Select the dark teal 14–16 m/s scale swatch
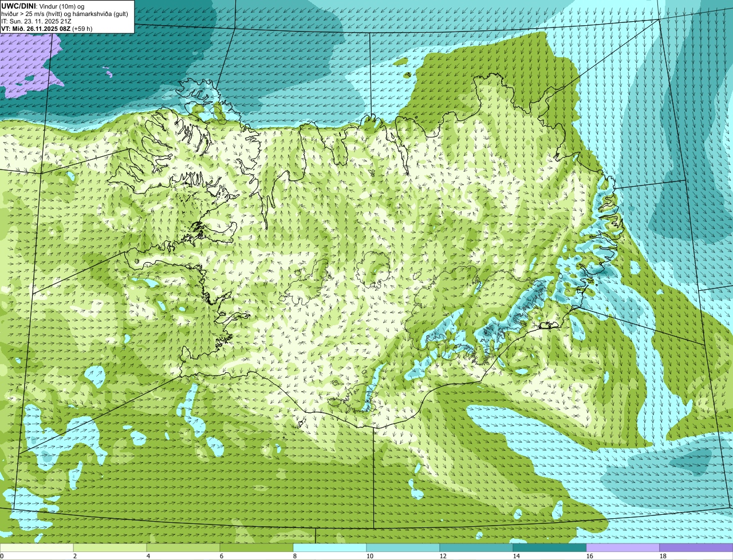 coord(550,548)
